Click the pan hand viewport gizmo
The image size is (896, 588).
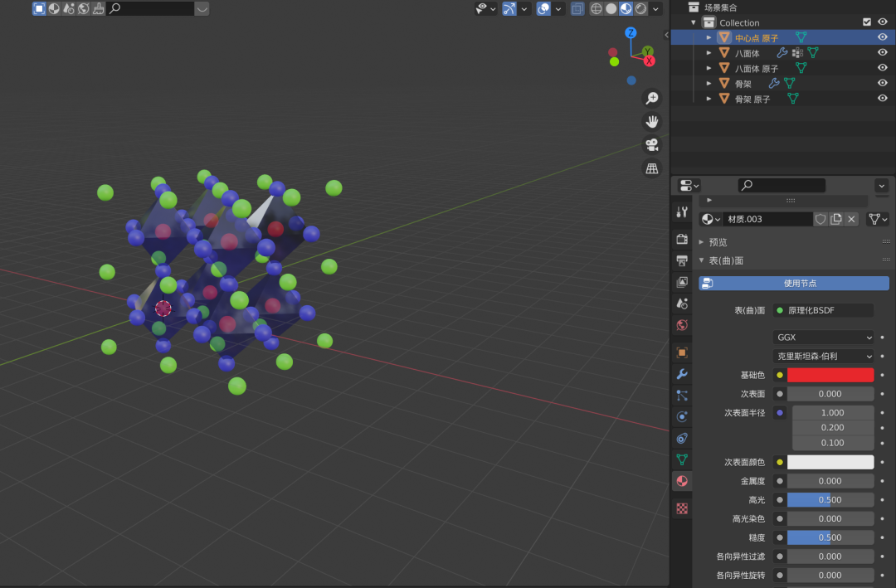[x=652, y=122]
